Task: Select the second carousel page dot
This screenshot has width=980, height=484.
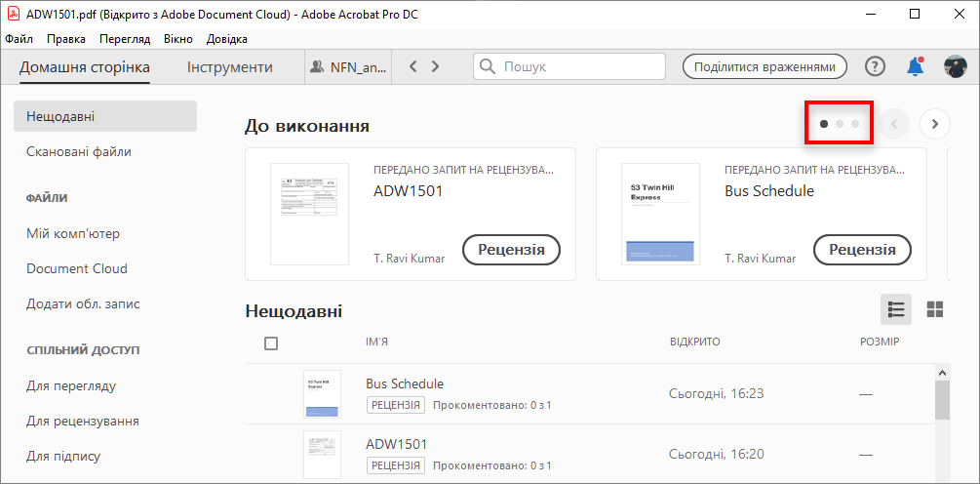Action: pos(840,124)
